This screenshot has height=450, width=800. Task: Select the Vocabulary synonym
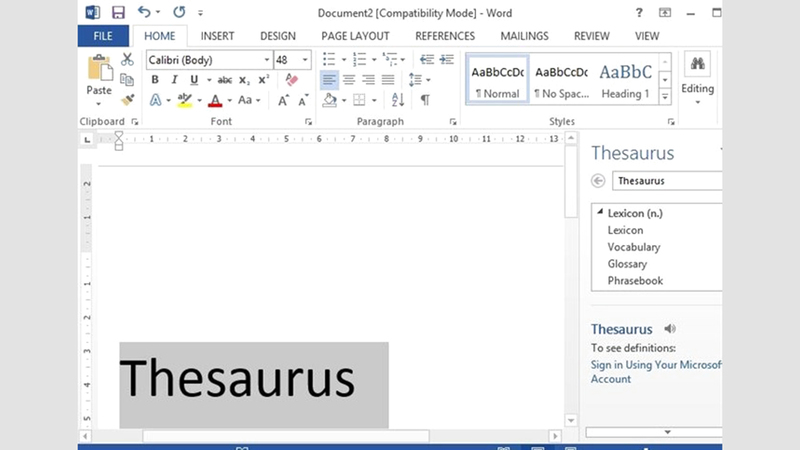coord(634,247)
